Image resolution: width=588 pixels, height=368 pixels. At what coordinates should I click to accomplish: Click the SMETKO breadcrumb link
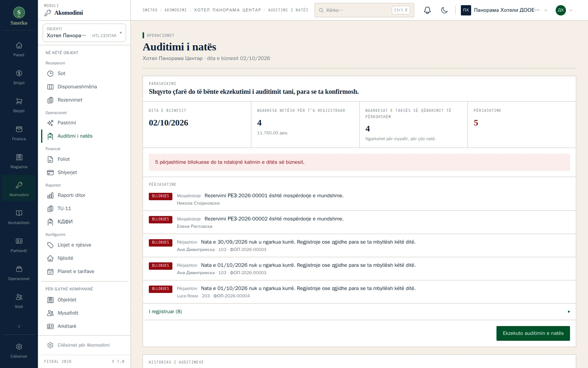coord(150,10)
